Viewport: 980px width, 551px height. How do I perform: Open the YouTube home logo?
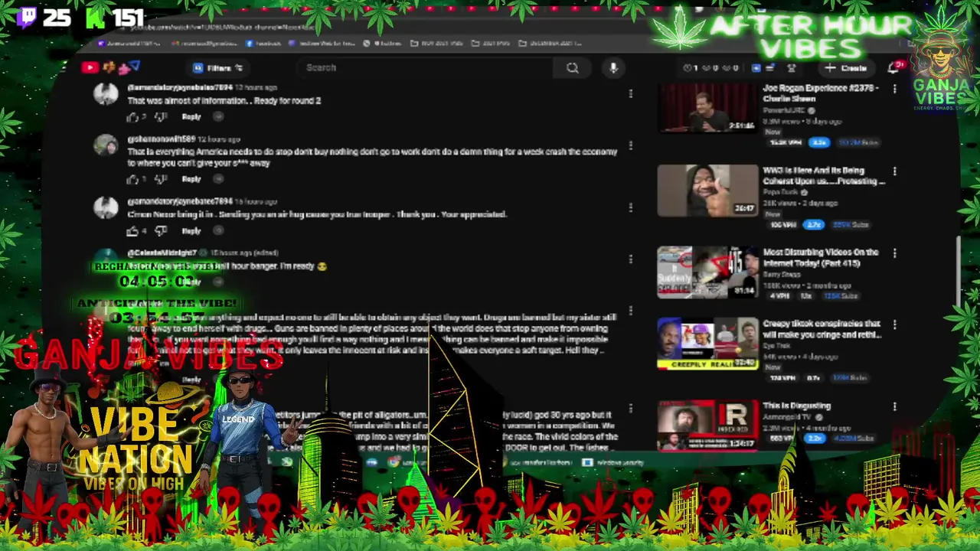90,67
